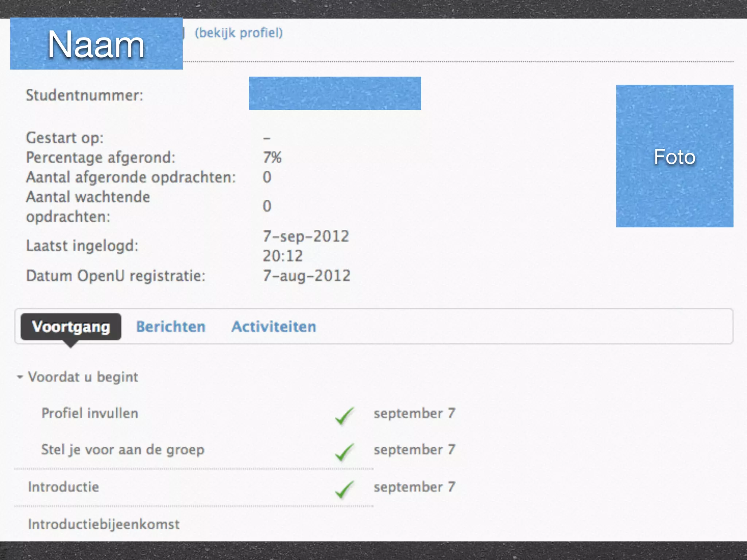747x560 pixels.
Task: Click the checkmark beside Stel je voor
Action: (x=344, y=452)
